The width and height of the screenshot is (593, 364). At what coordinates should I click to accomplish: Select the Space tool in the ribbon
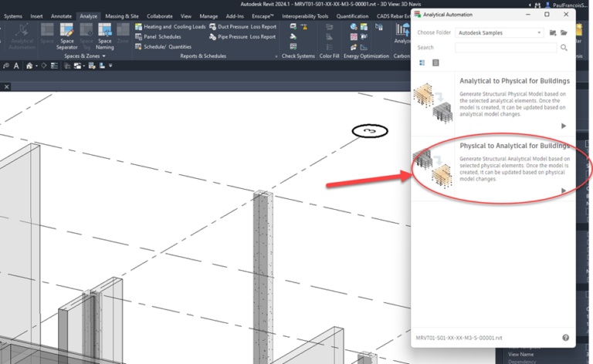pos(47,34)
